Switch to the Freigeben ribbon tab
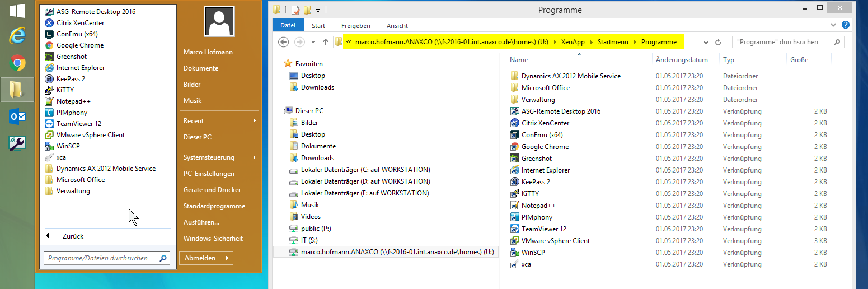This screenshot has width=868, height=289. [356, 26]
